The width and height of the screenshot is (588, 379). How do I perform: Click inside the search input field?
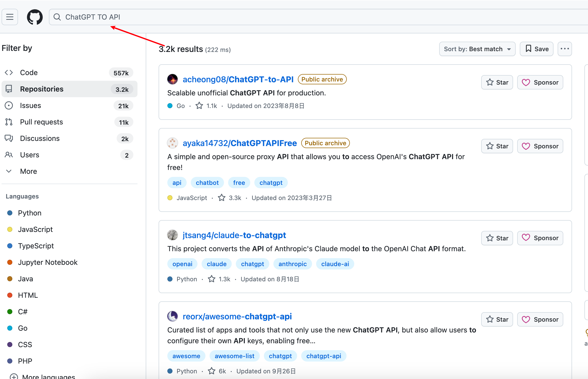180,17
